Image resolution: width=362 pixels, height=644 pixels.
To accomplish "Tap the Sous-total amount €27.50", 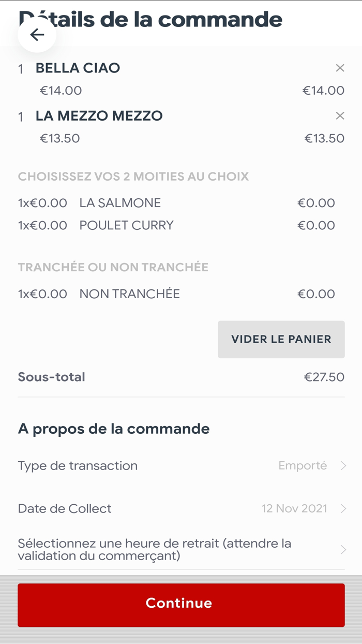I will coord(324,377).
